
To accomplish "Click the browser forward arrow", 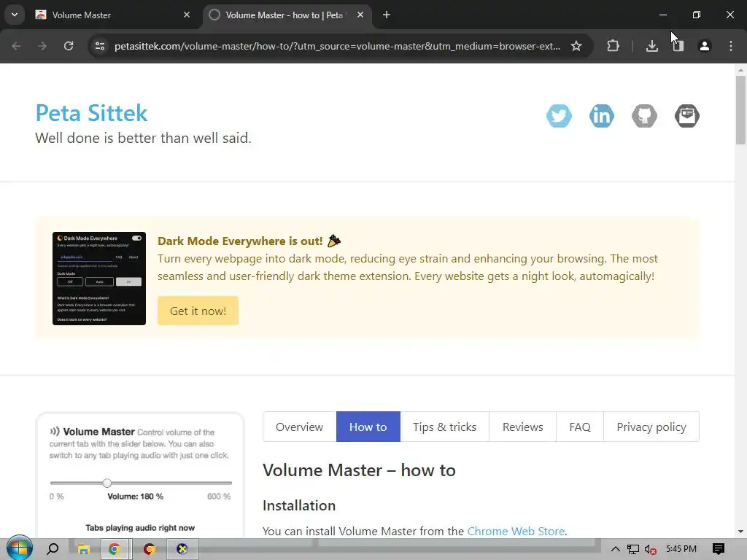I will click(x=42, y=46).
